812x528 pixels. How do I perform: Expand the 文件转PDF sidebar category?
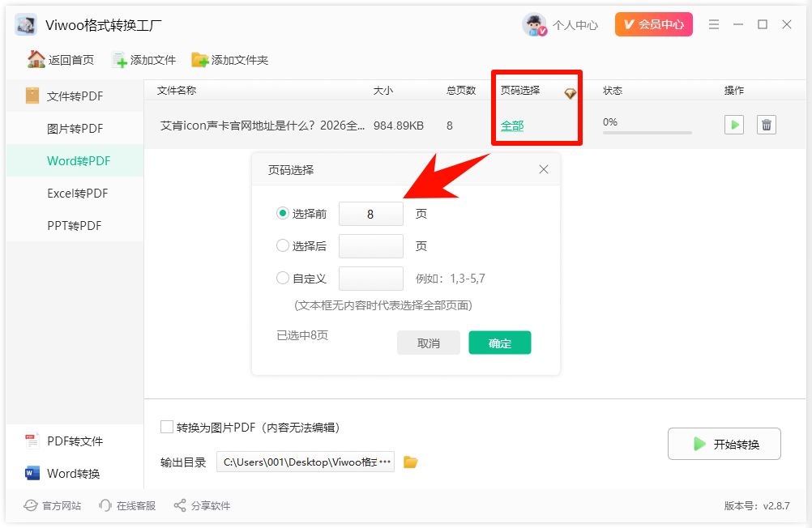pyautogui.click(x=75, y=96)
